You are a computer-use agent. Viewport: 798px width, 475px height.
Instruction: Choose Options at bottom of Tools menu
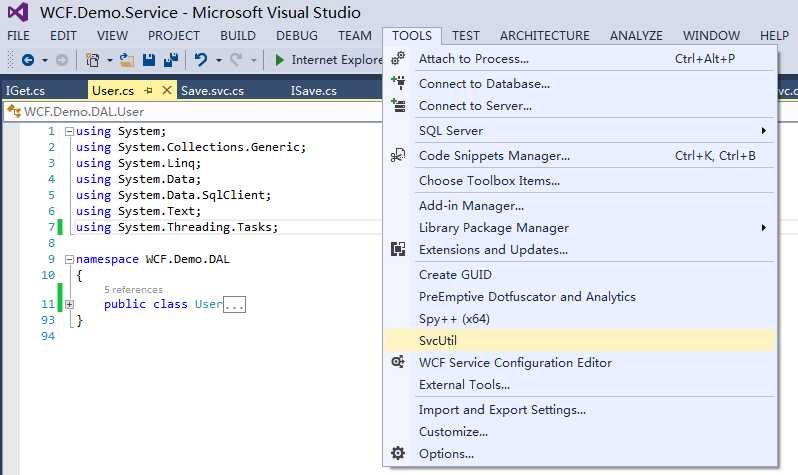(446, 454)
